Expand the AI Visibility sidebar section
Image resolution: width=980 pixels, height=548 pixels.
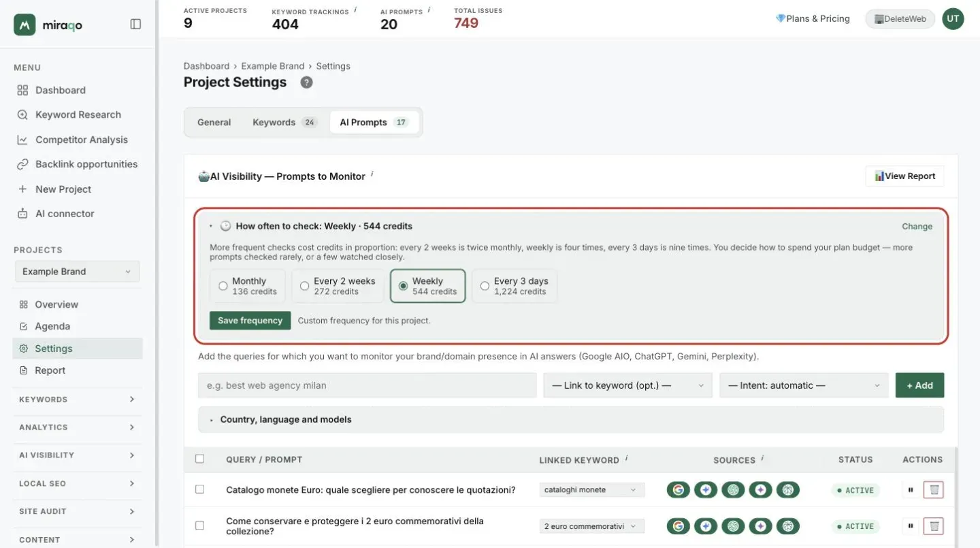click(77, 455)
